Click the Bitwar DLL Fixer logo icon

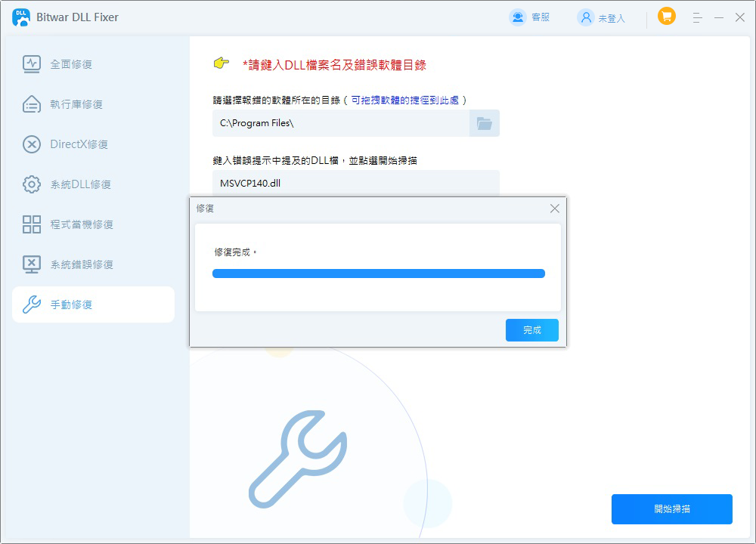[x=20, y=17]
